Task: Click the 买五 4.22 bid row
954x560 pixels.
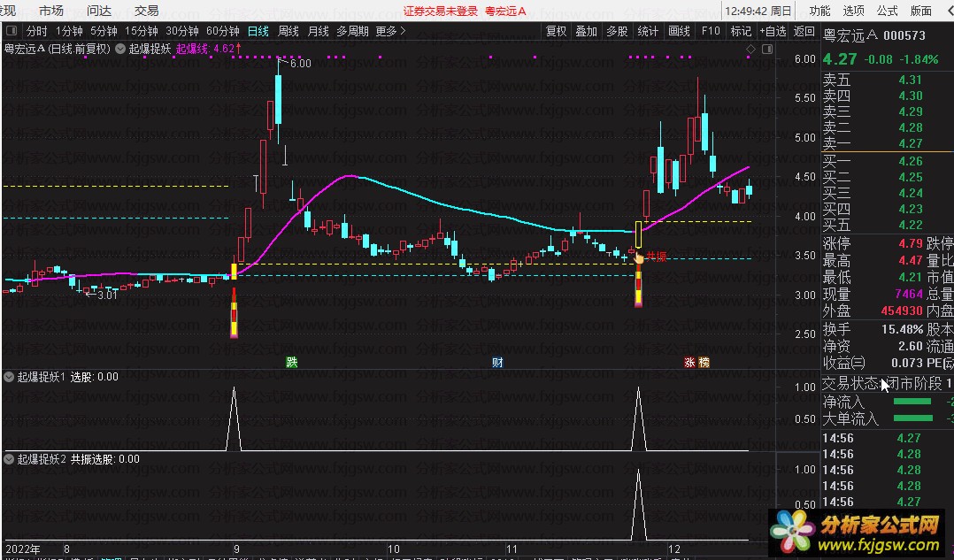Action: [887, 225]
